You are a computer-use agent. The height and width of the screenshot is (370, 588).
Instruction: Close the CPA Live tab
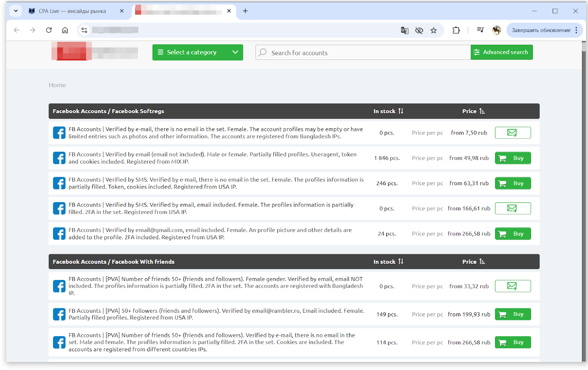pos(122,11)
